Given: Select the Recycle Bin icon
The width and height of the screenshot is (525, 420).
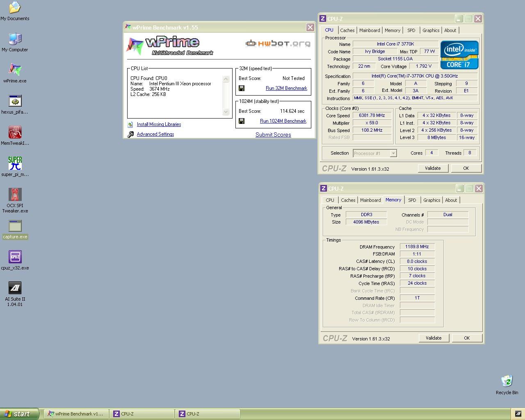Looking at the screenshot, I should point(507,385).
